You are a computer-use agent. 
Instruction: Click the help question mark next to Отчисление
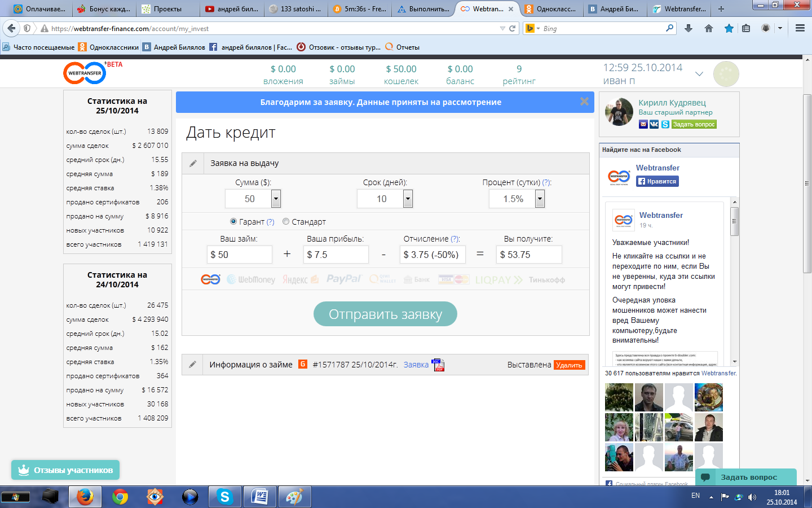tap(455, 239)
